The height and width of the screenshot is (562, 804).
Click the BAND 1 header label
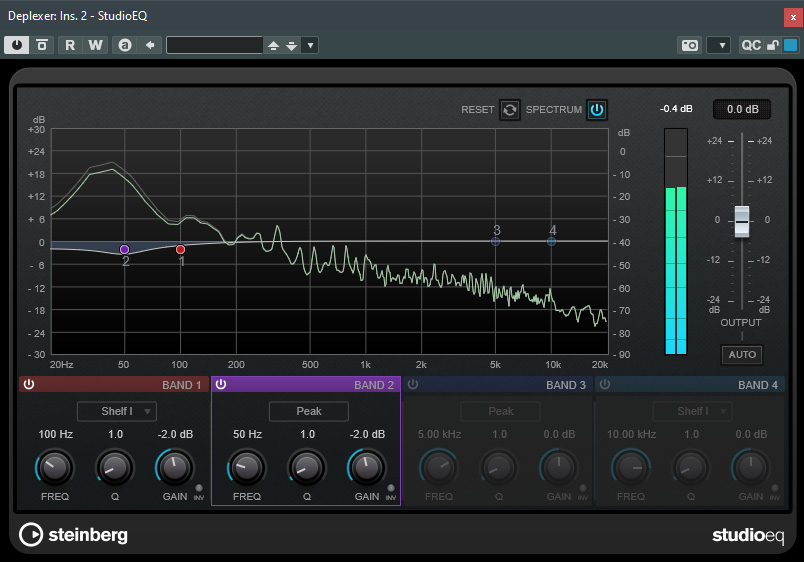pos(182,385)
